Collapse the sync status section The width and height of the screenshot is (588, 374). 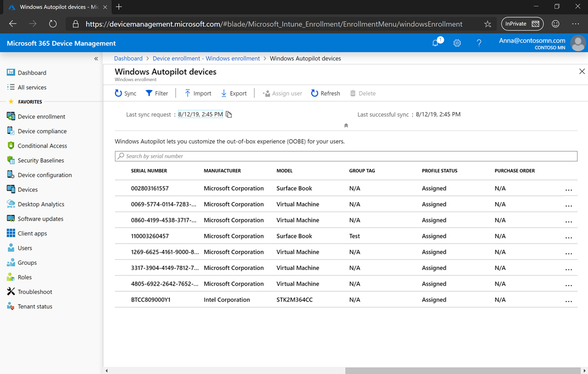click(x=346, y=125)
